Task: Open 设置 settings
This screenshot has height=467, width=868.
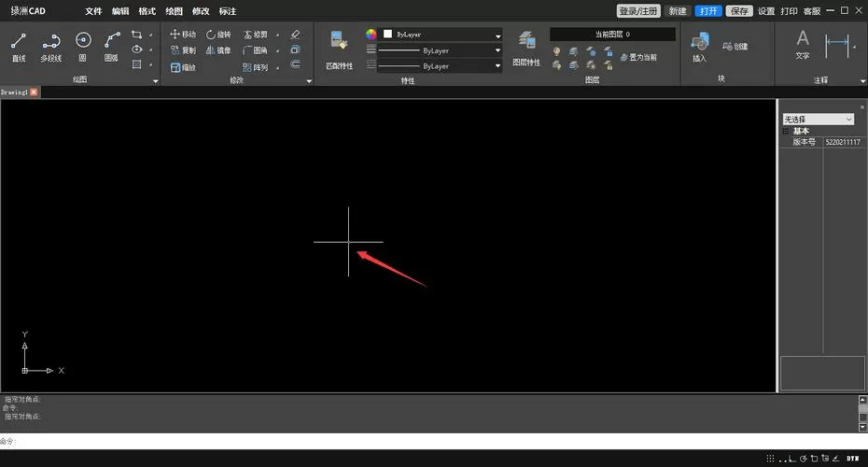Action: point(766,11)
